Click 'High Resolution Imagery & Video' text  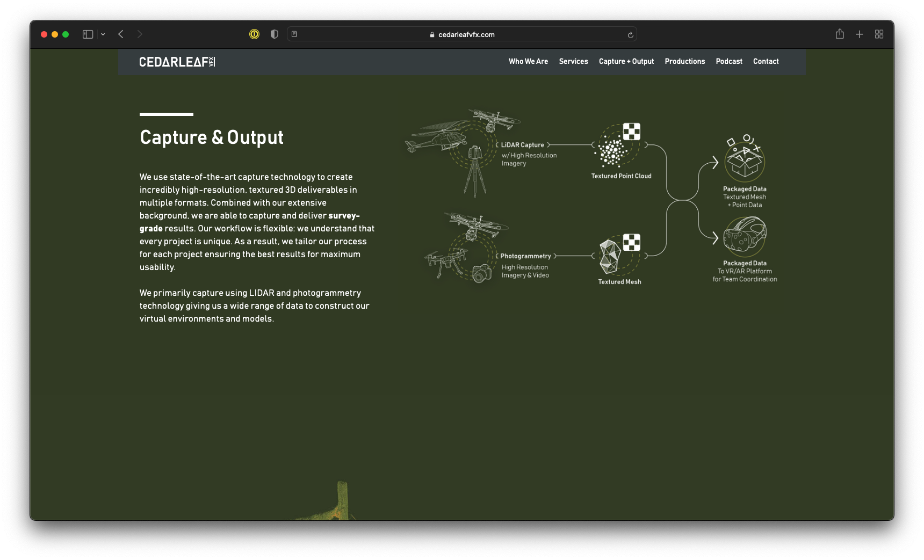tap(525, 271)
